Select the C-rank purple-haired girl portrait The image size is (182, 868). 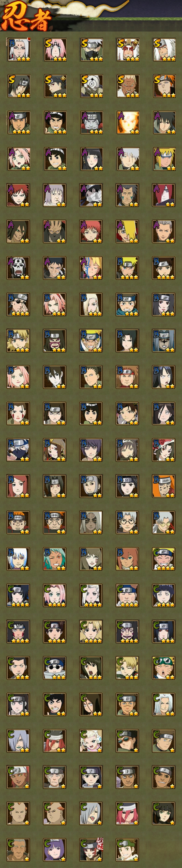[x=55, y=850]
